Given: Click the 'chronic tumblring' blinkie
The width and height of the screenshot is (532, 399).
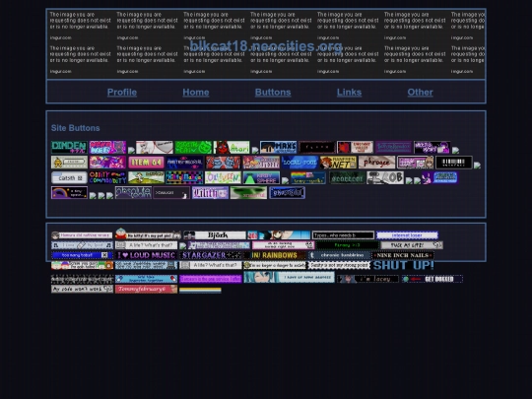Looking at the screenshot, I should (x=339, y=255).
